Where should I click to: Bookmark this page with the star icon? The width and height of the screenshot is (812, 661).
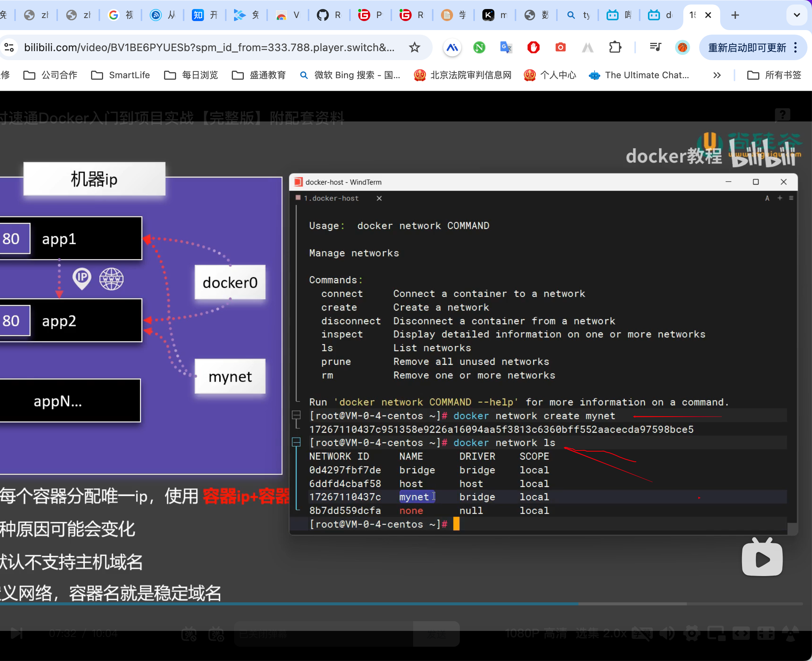click(x=414, y=48)
